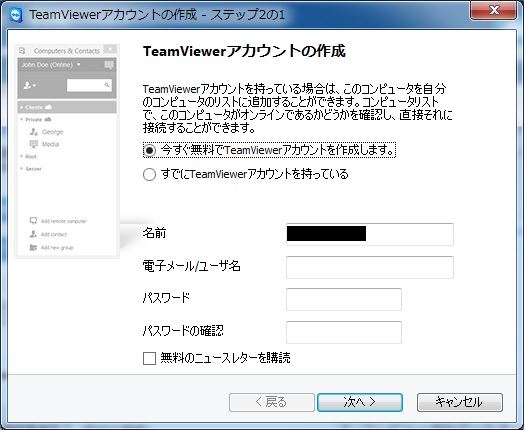Click the キャンセル button
This screenshot has height=430, width=524.
point(460,402)
